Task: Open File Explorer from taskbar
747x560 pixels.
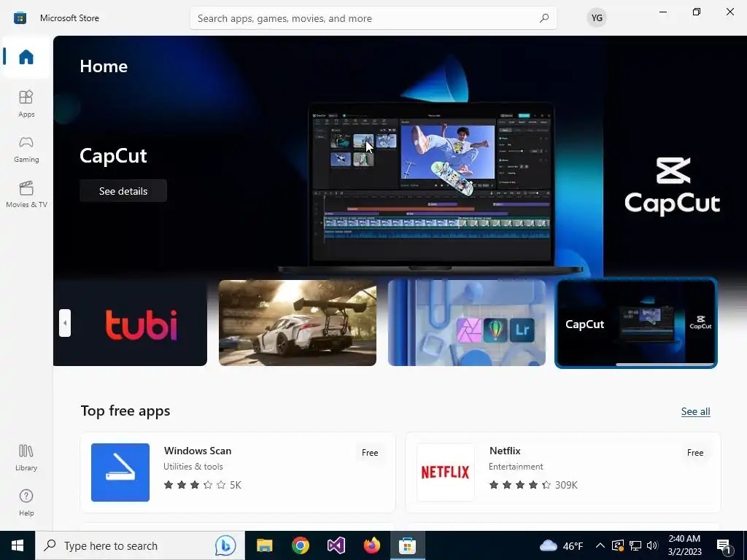Action: click(264, 545)
